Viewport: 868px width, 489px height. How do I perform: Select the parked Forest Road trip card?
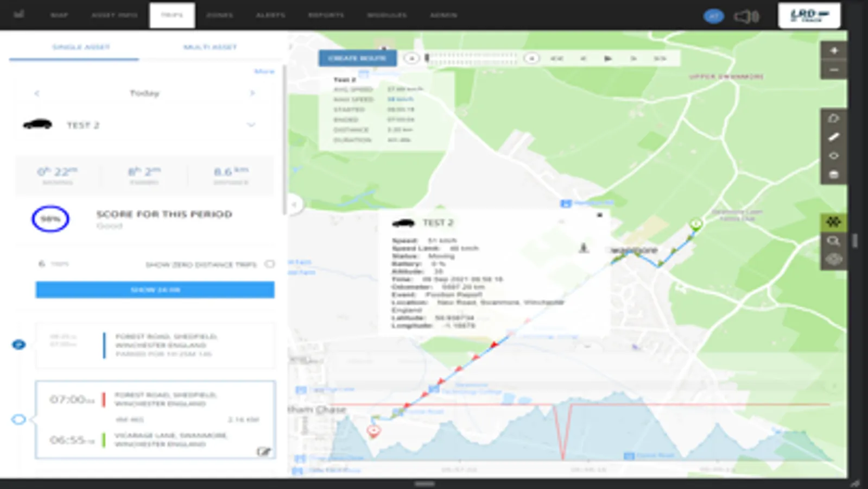click(x=155, y=346)
